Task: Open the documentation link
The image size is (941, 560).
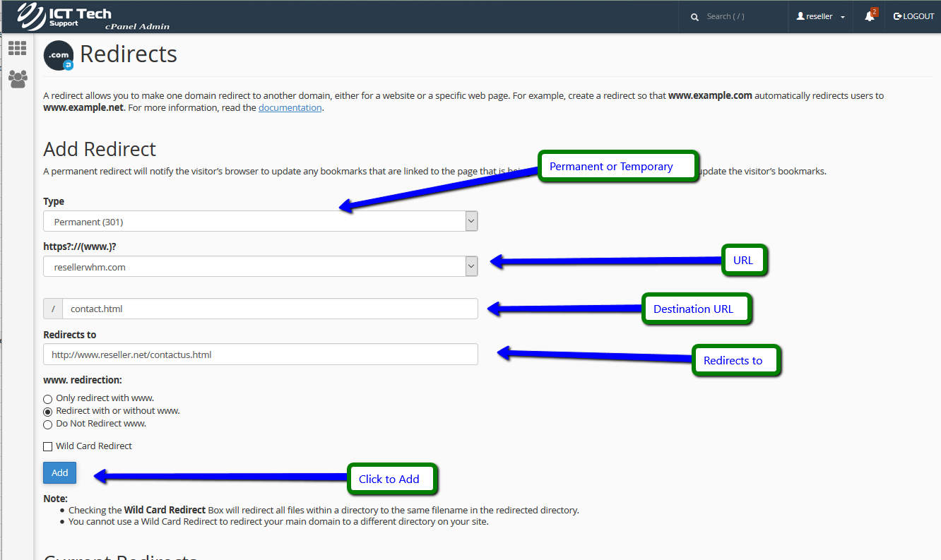Action: tap(290, 108)
